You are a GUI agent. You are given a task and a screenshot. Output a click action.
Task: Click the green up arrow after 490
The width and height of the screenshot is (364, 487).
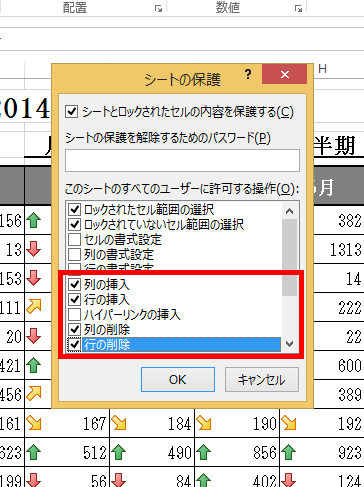(x=204, y=452)
